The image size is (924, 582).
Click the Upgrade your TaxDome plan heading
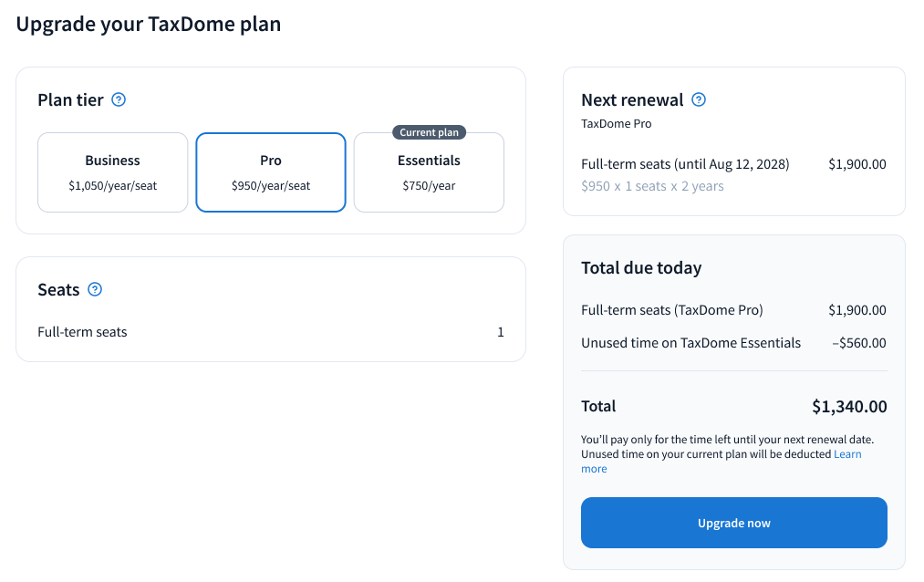pyautogui.click(x=149, y=25)
